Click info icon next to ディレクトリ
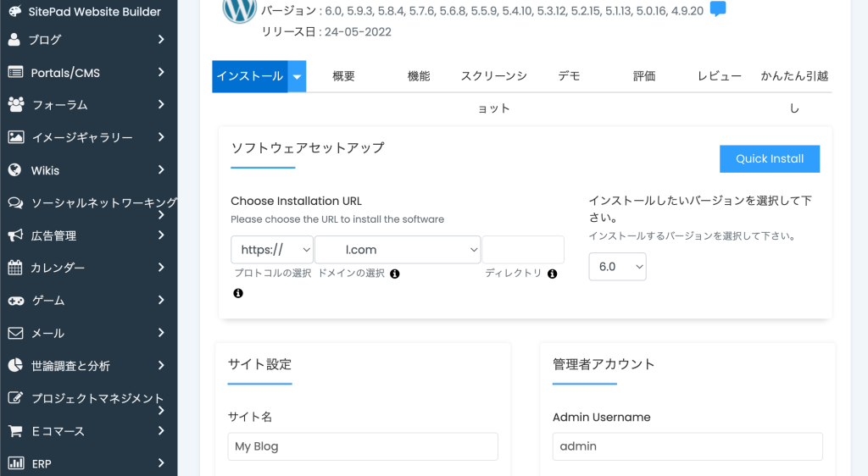The height and width of the screenshot is (476, 868). (x=552, y=274)
